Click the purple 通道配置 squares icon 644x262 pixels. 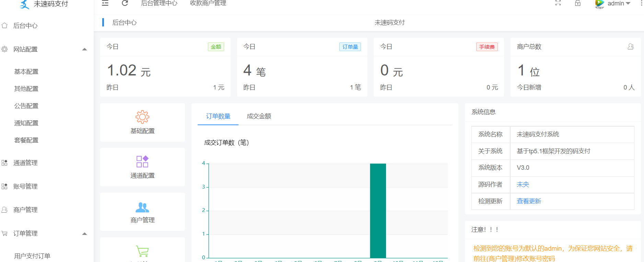142,162
